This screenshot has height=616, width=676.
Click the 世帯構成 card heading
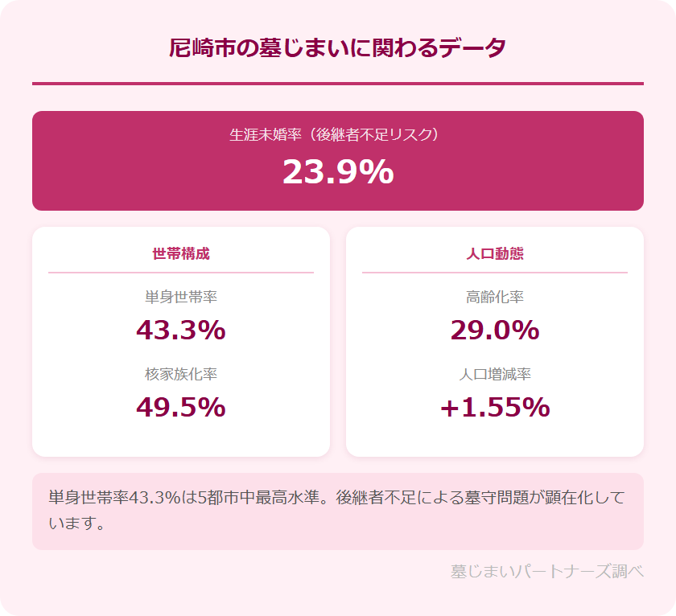click(181, 253)
